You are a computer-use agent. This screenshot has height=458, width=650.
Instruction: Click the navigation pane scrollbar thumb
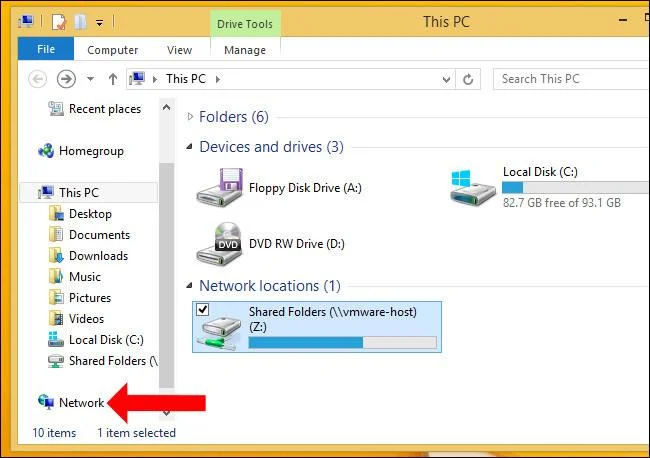[x=167, y=276]
